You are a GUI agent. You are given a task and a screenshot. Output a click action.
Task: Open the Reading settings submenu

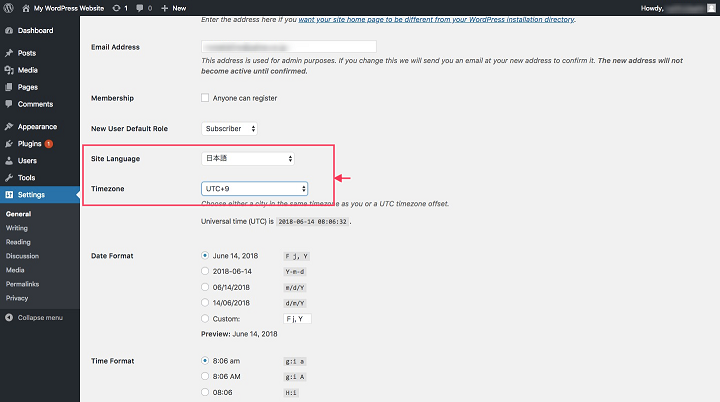click(x=18, y=242)
